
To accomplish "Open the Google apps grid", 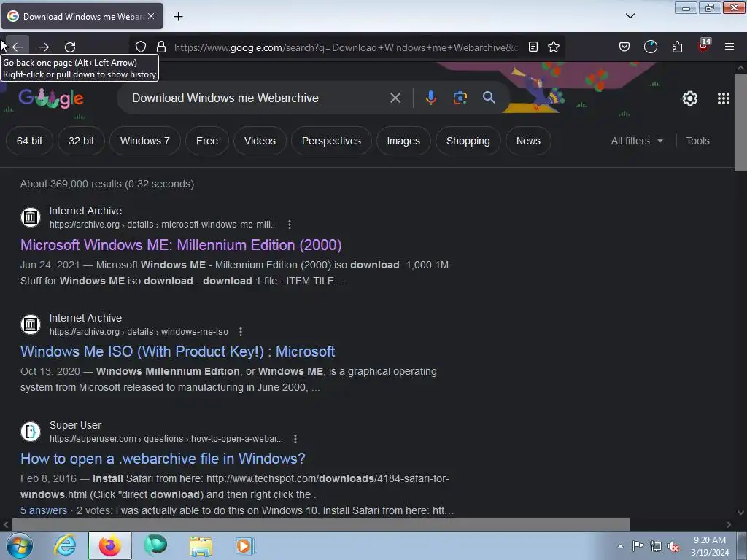I will point(723,98).
